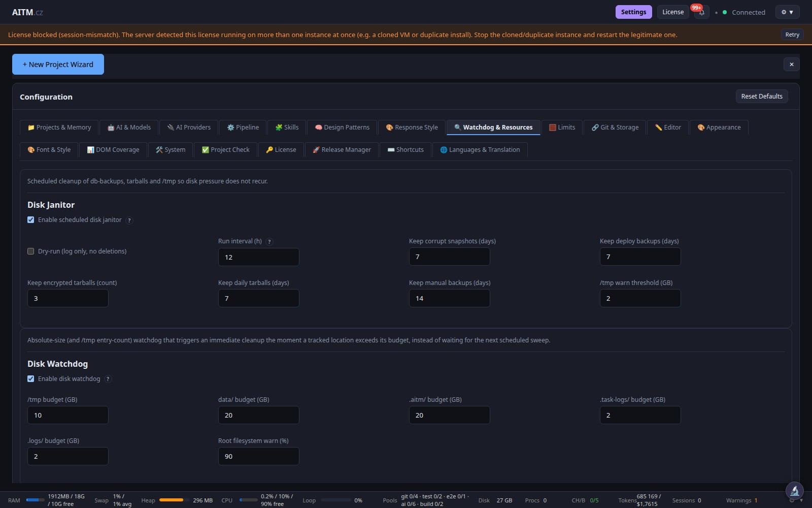Edit the .logs/ budget (GB) field
This screenshot has height=508, width=812.
click(x=68, y=456)
